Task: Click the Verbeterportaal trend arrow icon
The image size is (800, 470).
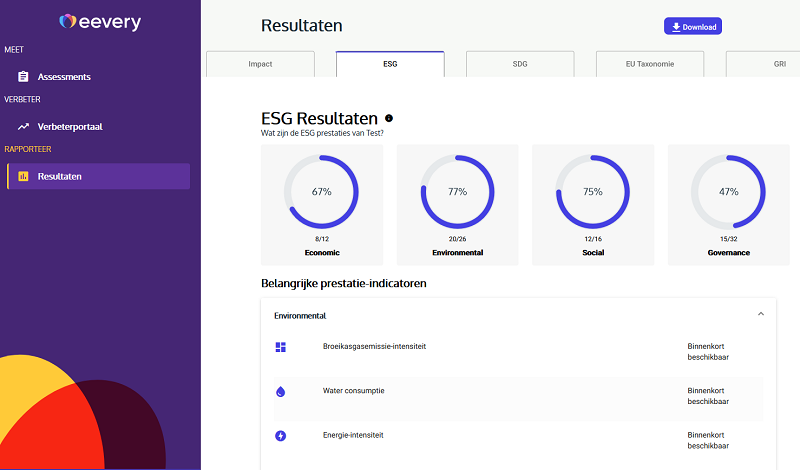Action: point(23,127)
